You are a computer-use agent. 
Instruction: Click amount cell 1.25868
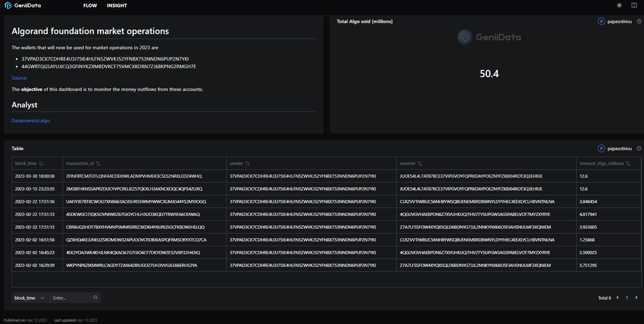click(587, 239)
